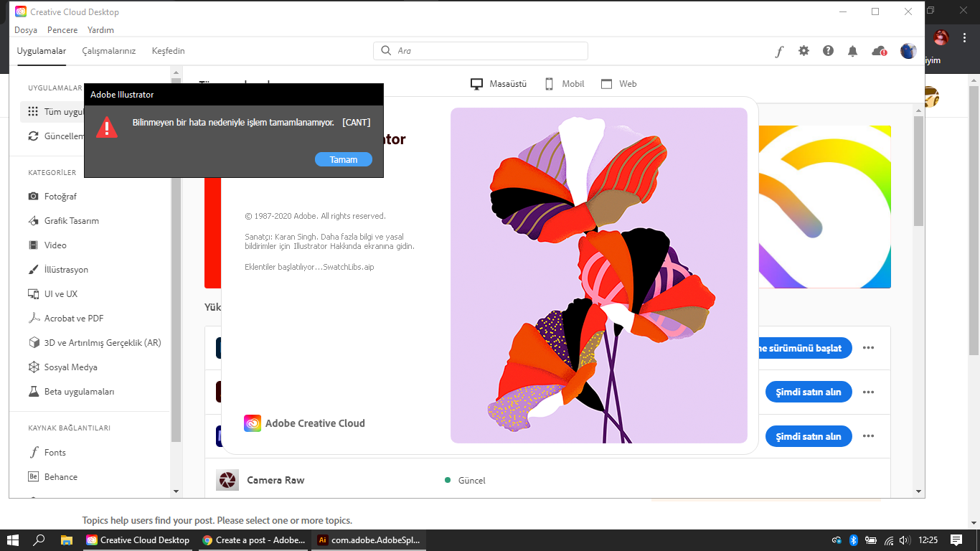Open the Adobe Fonts icon in the header
This screenshot has height=551, width=980.
779,51
